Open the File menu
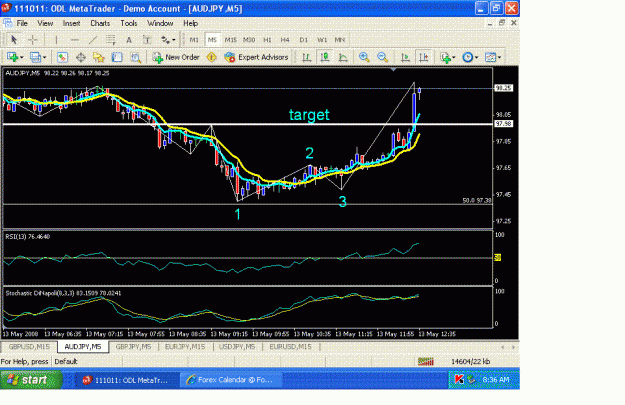Screen dimensions: 625x405 pos(22,23)
